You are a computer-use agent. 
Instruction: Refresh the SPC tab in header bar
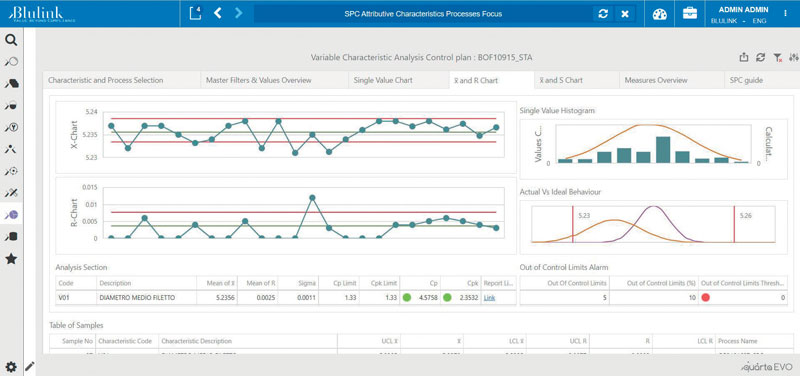coord(603,14)
